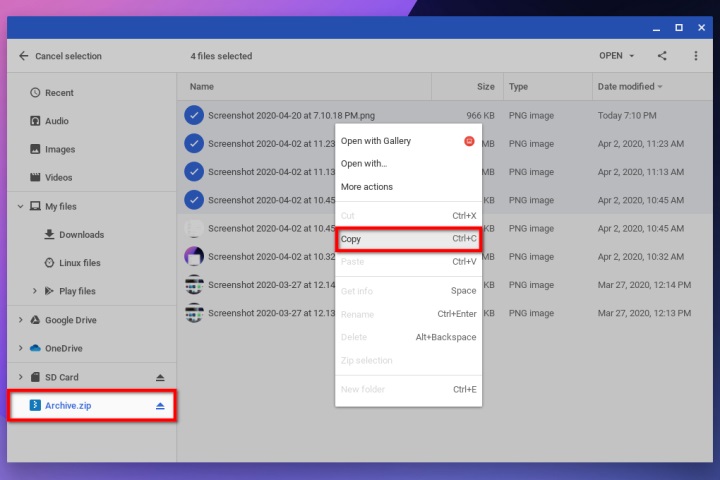Choose Copy from the context menu
This screenshot has height=480, width=720.
point(409,239)
